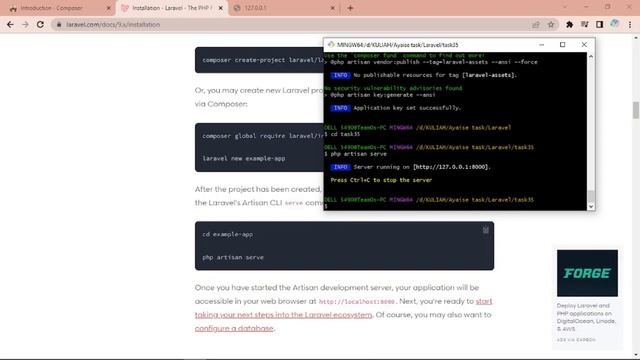Open the Chrome extensions puzzle icon
The height and width of the screenshot is (360, 640).
pyautogui.click(x=569, y=24)
